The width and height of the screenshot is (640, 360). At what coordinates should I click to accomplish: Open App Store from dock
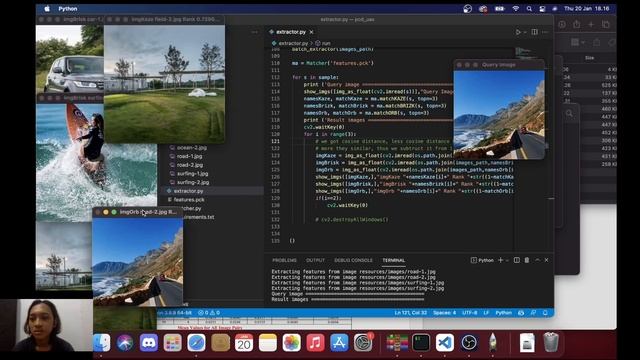pos(339,342)
